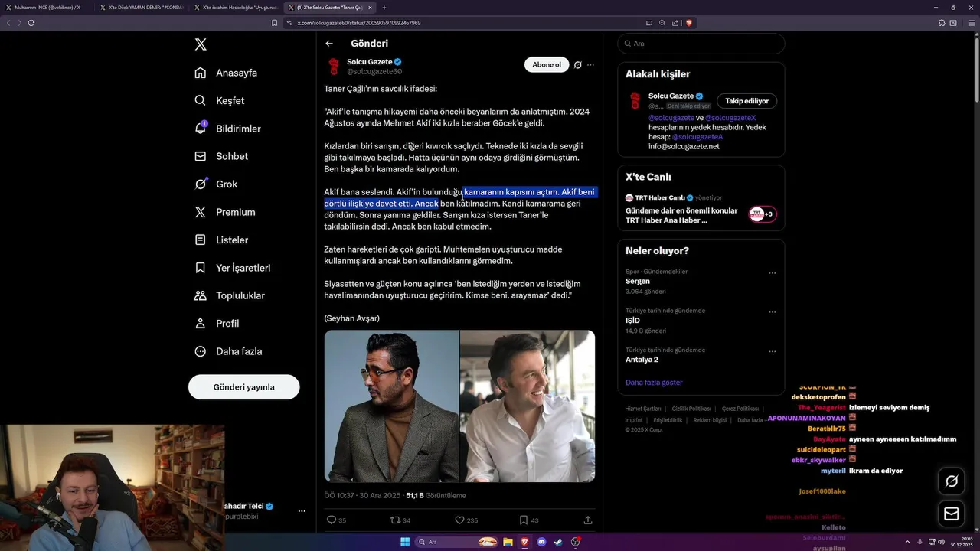Open options dots for Sergen trend
The width and height of the screenshot is (980, 551).
pyautogui.click(x=773, y=273)
